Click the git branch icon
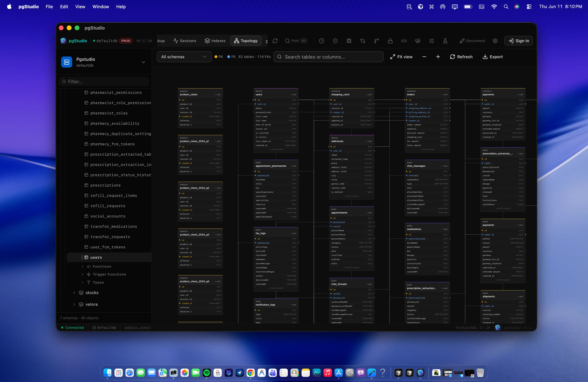 (x=377, y=41)
